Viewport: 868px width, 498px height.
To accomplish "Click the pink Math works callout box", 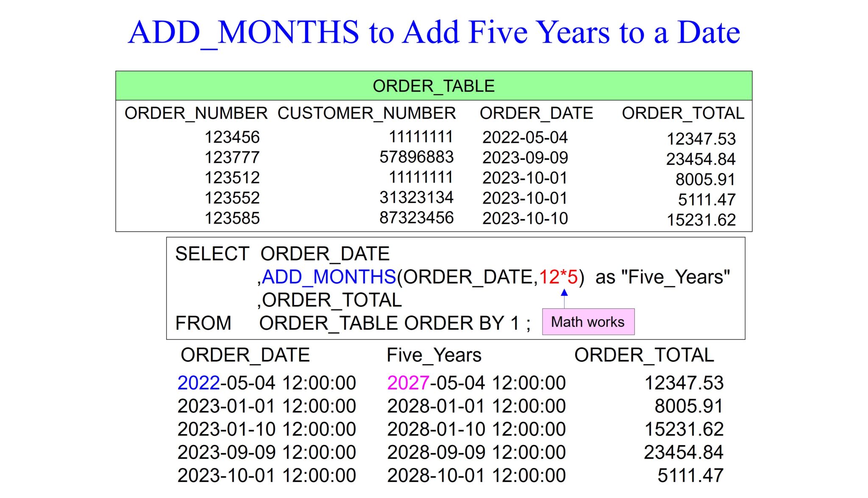I will (x=588, y=322).
